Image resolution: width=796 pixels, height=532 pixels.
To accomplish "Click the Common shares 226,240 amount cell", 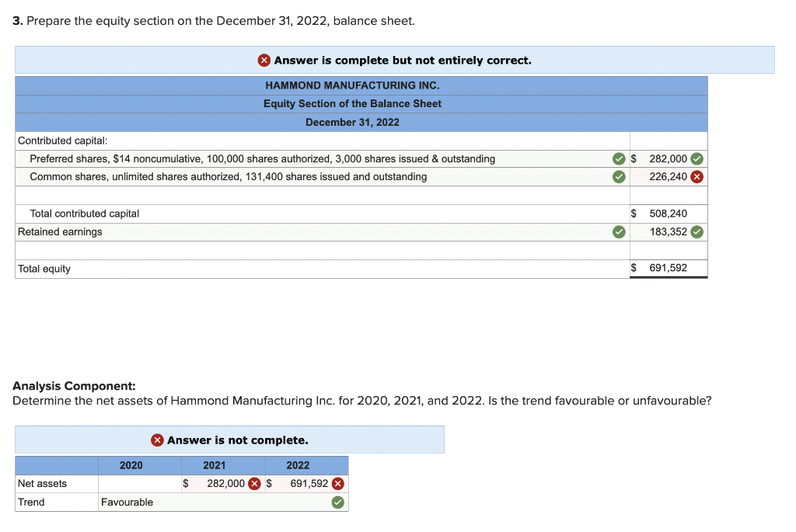I will [x=669, y=176].
